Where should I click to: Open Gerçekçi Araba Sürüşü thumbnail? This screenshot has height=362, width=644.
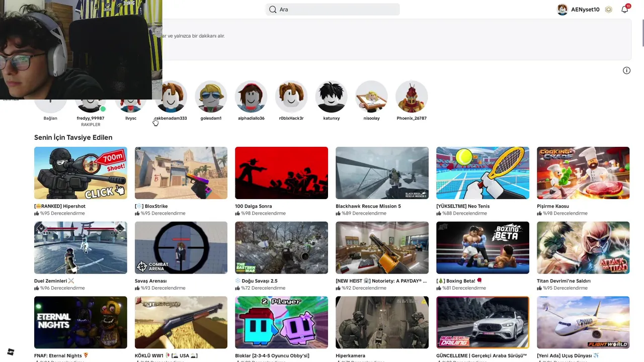[x=482, y=322]
